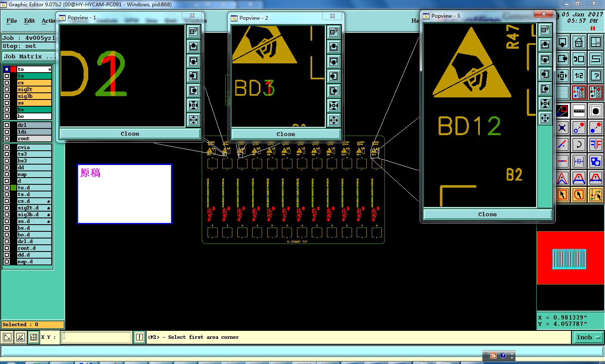This screenshot has height=364, width=605.
Task: Close Popview 3 with Close button
Action: (x=487, y=214)
